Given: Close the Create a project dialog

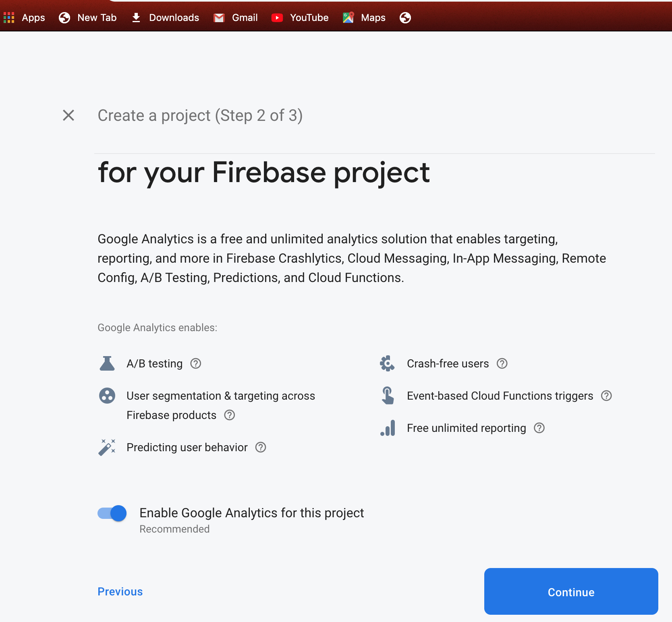Looking at the screenshot, I should (x=68, y=115).
